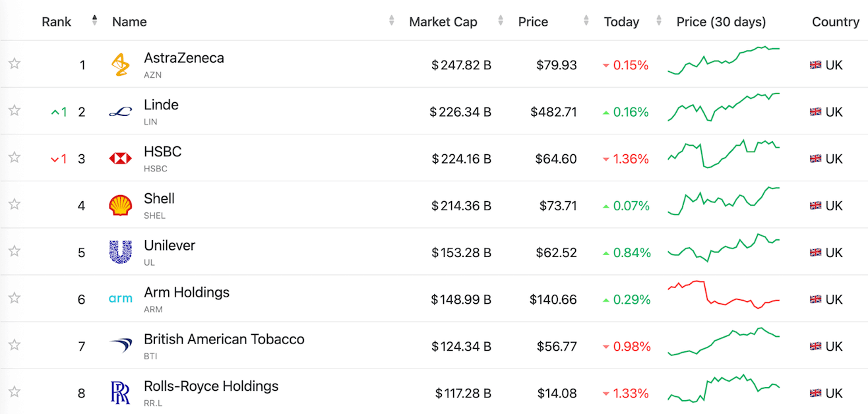Open the British American Tobacco link
868x414 pixels.
(x=224, y=339)
